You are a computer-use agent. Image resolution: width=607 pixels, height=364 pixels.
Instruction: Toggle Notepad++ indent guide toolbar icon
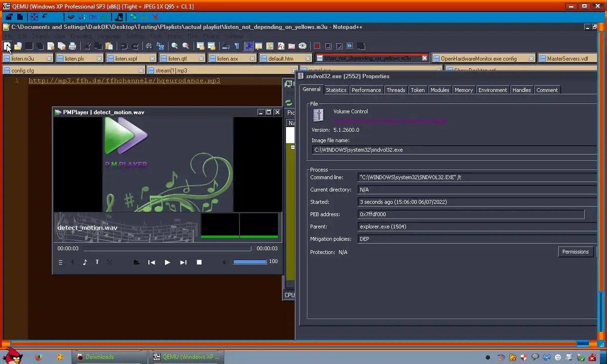coord(248,46)
